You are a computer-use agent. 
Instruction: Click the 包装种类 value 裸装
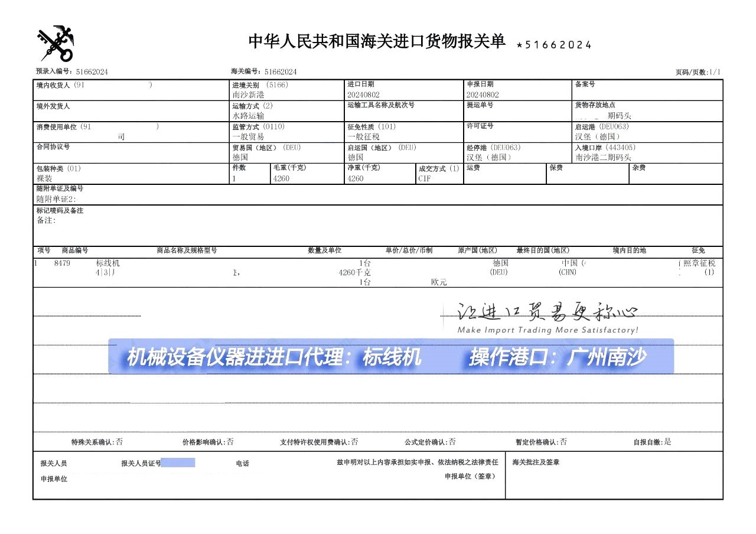[44, 178]
